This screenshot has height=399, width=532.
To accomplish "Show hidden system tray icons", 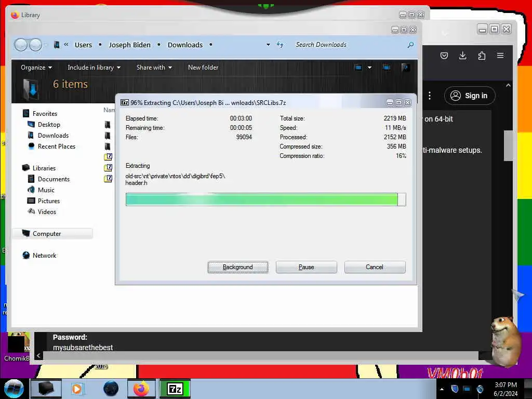I will click(x=442, y=389).
